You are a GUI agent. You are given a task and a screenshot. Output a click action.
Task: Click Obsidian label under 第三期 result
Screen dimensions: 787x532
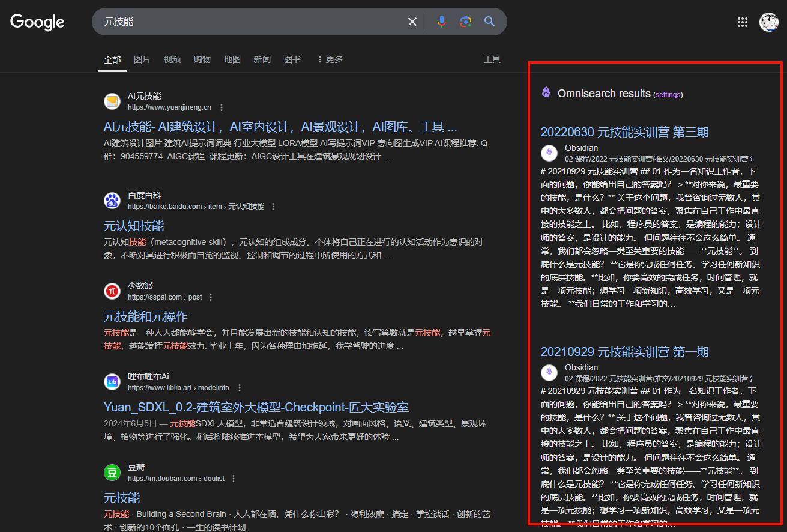click(581, 148)
